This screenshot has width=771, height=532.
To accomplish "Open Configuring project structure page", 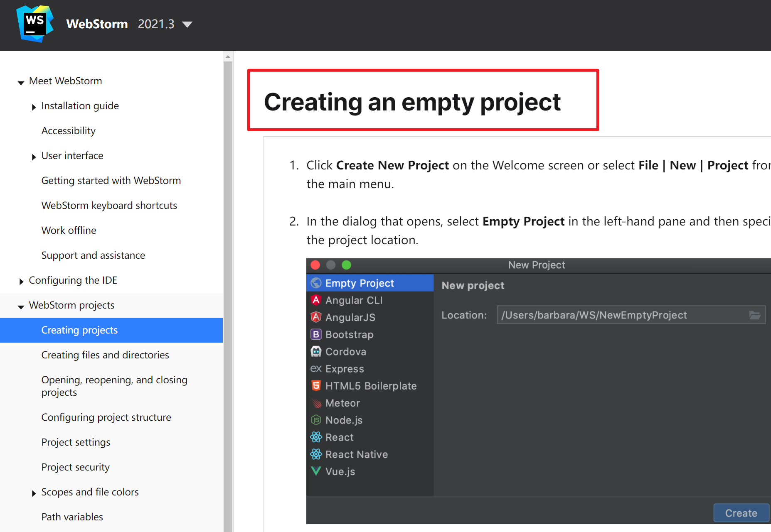I will [106, 417].
